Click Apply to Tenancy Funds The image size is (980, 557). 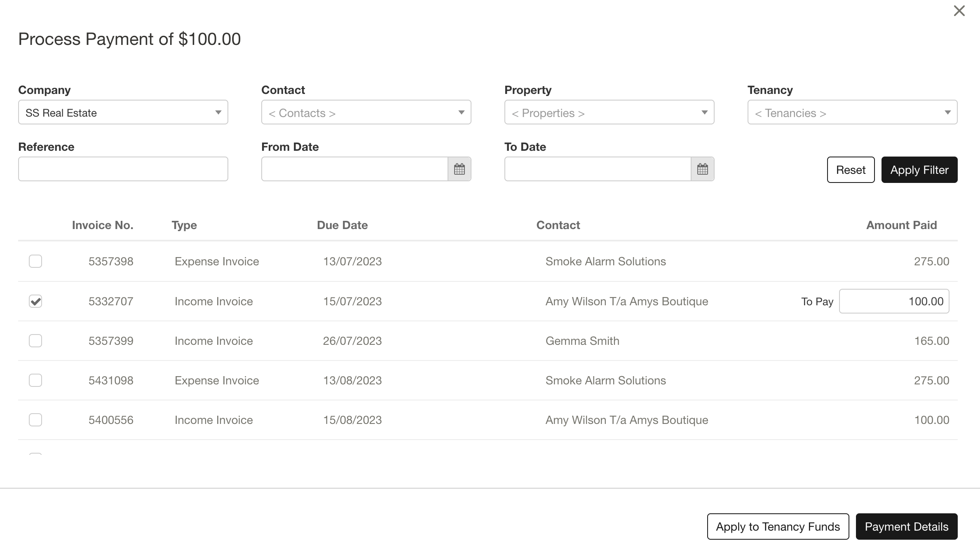coord(778,527)
